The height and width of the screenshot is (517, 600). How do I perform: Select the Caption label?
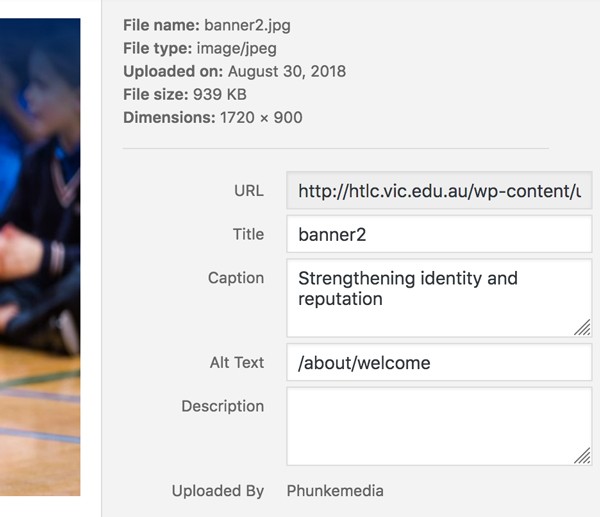pos(236,278)
